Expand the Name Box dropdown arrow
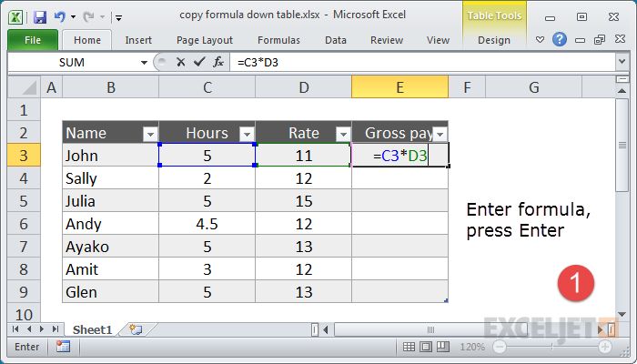Image resolution: width=637 pixels, height=364 pixels. [x=144, y=63]
